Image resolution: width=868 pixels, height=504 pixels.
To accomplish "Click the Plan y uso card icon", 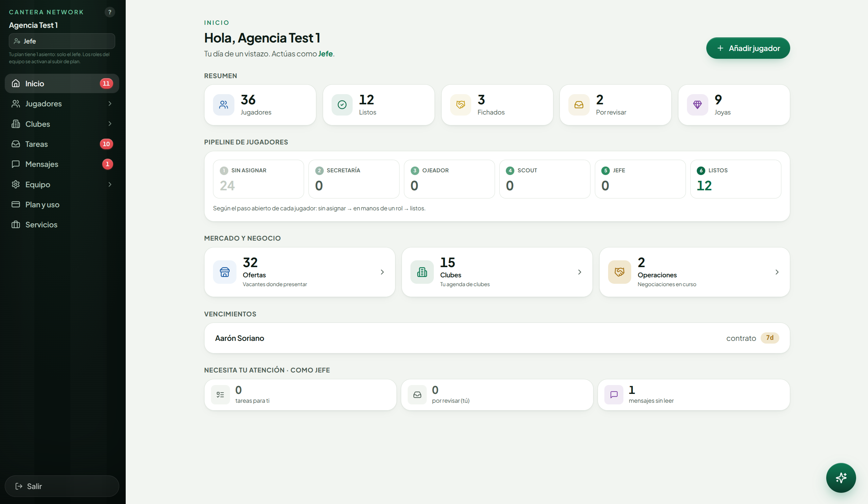I will pos(16,204).
